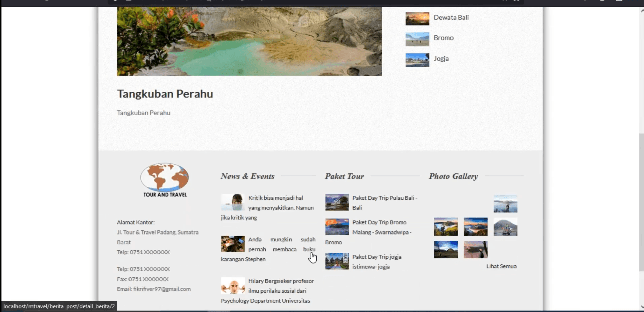Open the Bromo sidebar link
Viewport: 644px width, 312px height.
pos(443,38)
